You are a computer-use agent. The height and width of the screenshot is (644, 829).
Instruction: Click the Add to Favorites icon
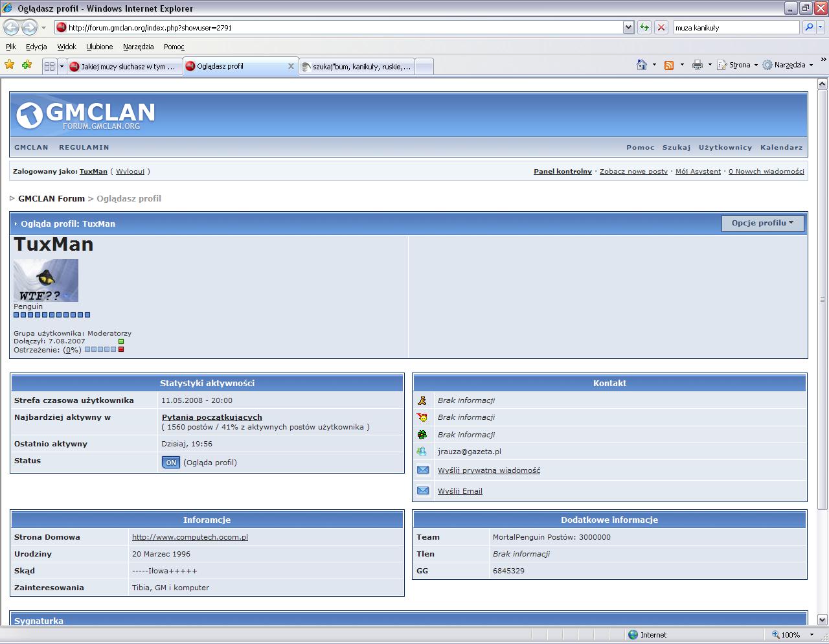[x=27, y=65]
